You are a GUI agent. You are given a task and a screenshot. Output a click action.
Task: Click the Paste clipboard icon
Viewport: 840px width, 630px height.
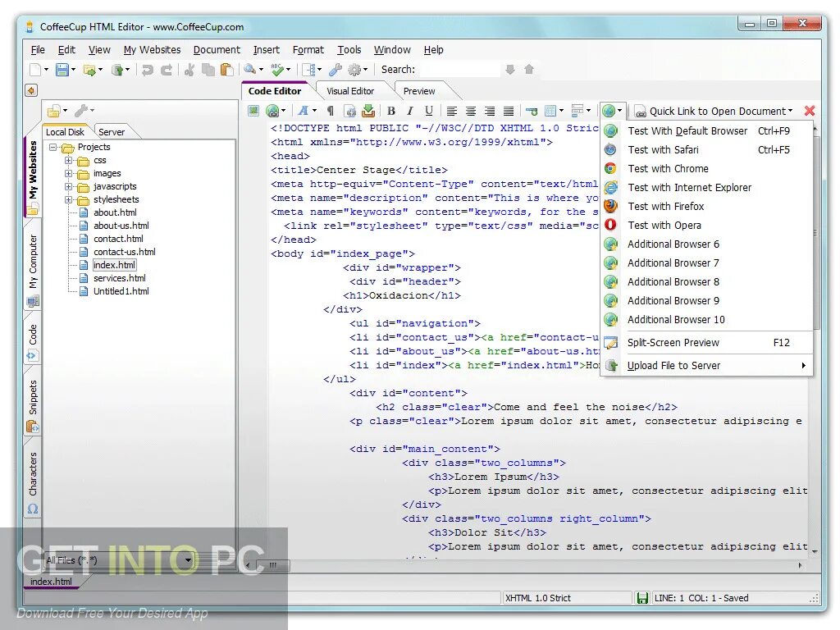(227, 70)
